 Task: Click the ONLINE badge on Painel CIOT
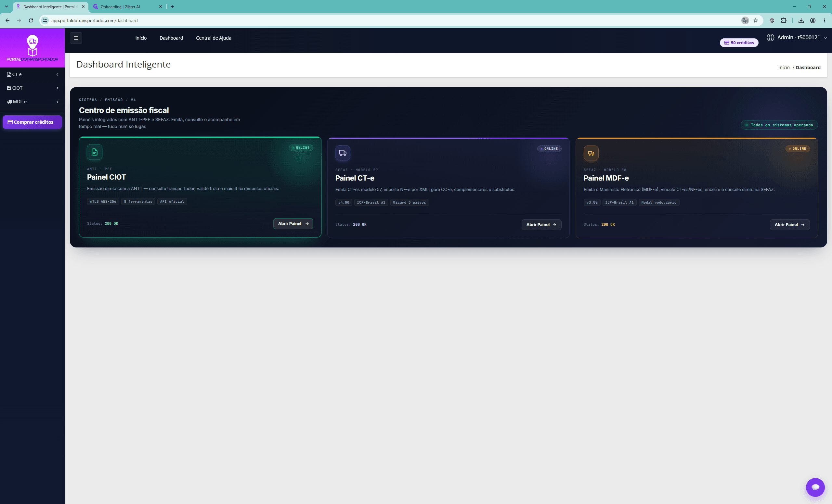[301, 148]
